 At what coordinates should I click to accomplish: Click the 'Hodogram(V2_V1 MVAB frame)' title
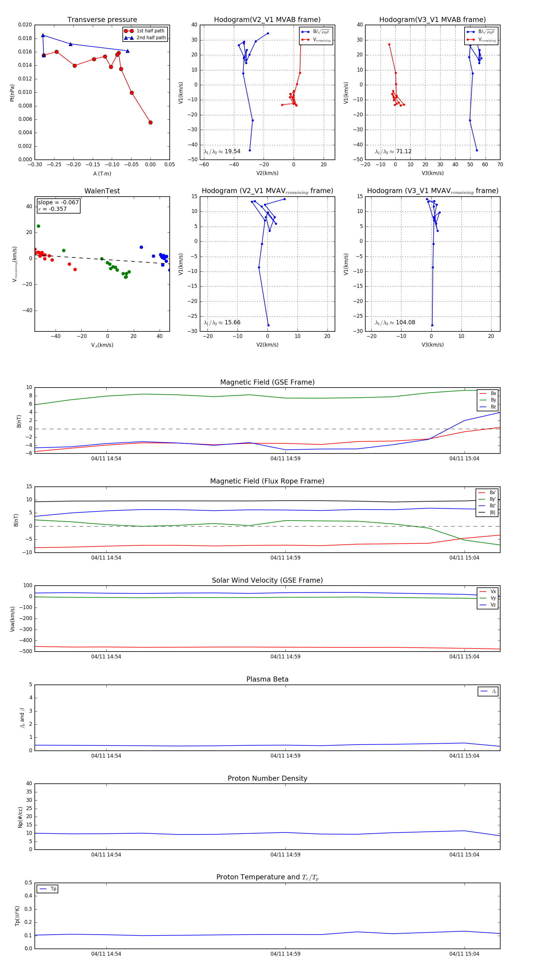coord(267,20)
